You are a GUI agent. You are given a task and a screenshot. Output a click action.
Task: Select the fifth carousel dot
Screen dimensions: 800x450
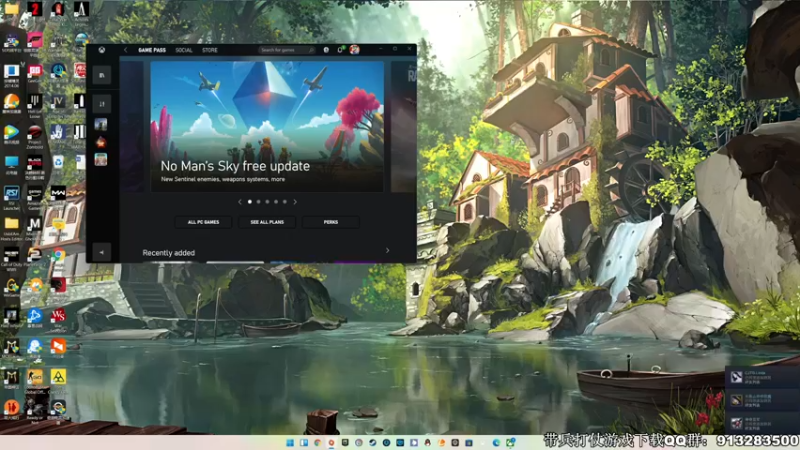pos(285,202)
